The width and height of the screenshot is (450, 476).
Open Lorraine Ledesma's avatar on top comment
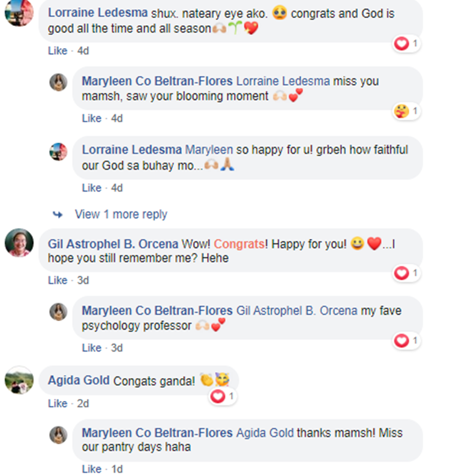pyautogui.click(x=19, y=12)
